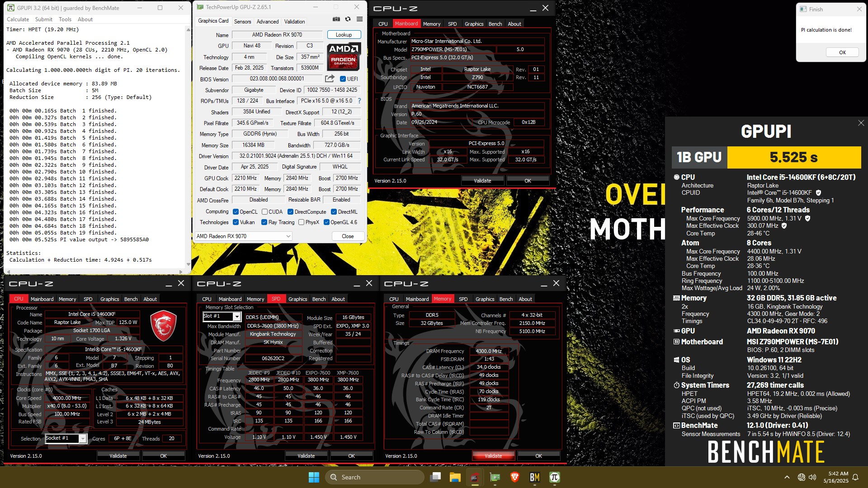Open the Graphics tab in the SPD CPU-Z window
The height and width of the screenshot is (488, 868).
click(x=297, y=299)
